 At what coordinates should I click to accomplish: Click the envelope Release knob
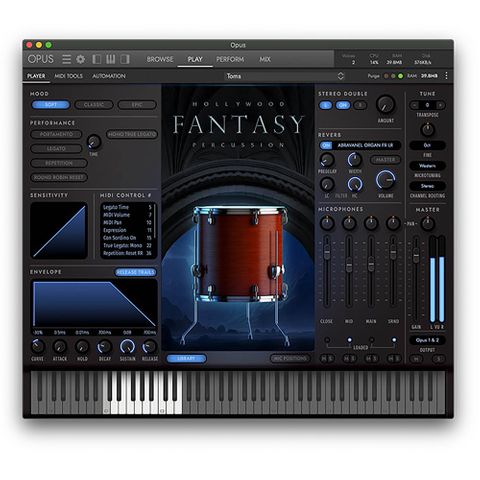tap(149, 347)
